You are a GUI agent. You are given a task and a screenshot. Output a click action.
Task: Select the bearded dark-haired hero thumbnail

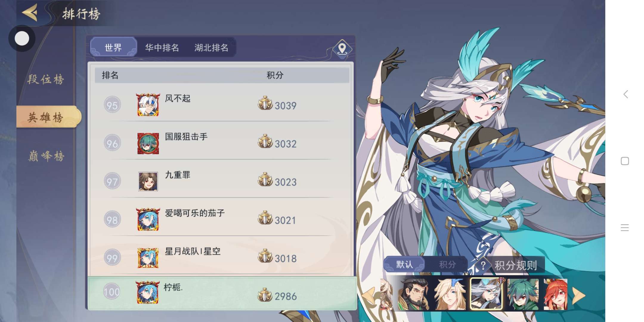(414, 294)
